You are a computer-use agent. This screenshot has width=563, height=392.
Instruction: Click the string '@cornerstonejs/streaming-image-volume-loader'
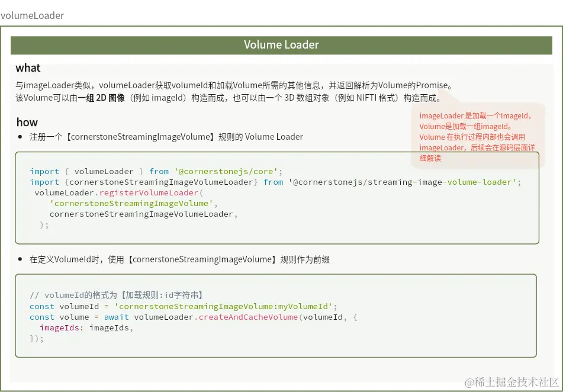pyautogui.click(x=403, y=182)
